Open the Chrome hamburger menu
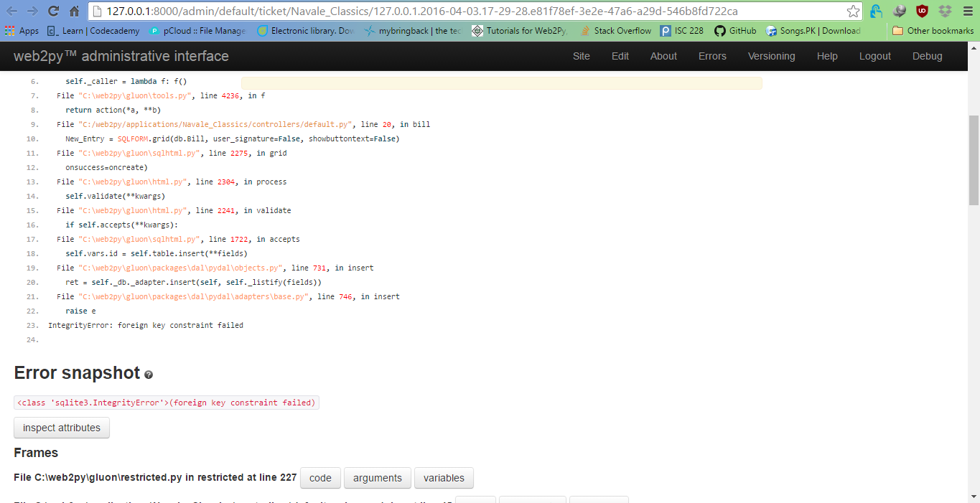980x503 pixels. click(966, 11)
